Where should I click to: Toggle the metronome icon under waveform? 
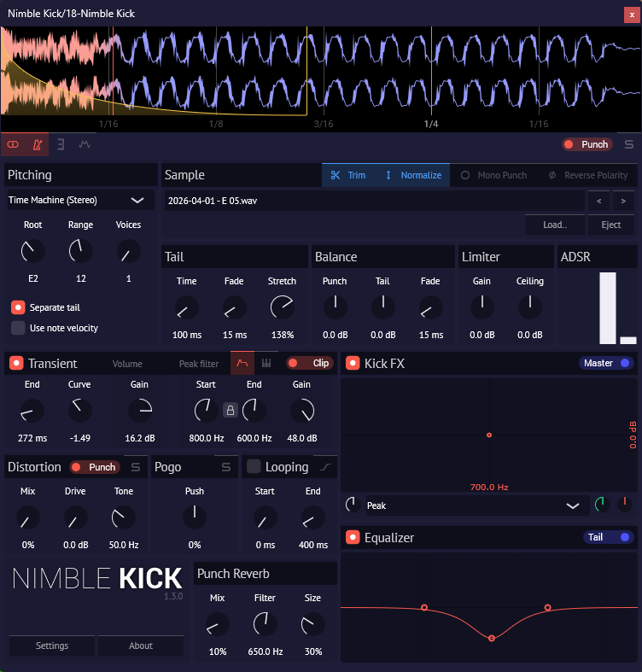click(x=38, y=144)
